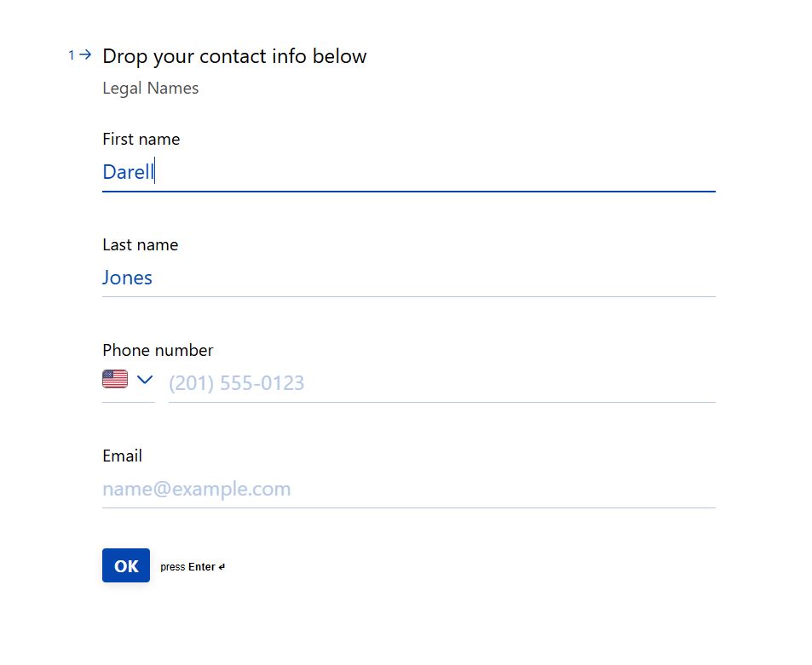Click the United States flag icon

[115, 380]
